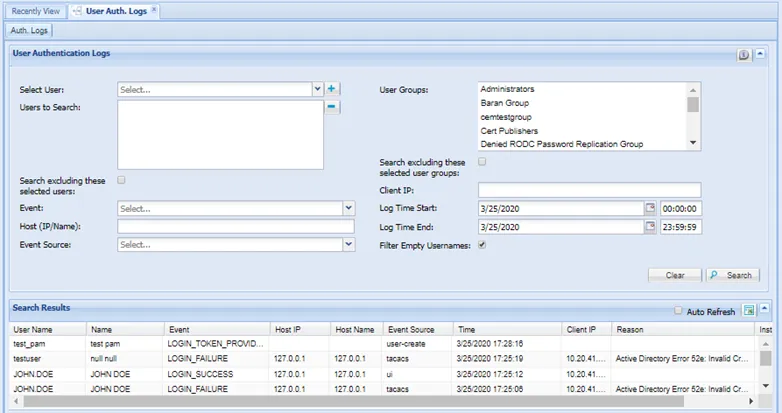Screen dimensions: 782x413
Task: Sort by Client IP column header
Action: click(x=586, y=329)
